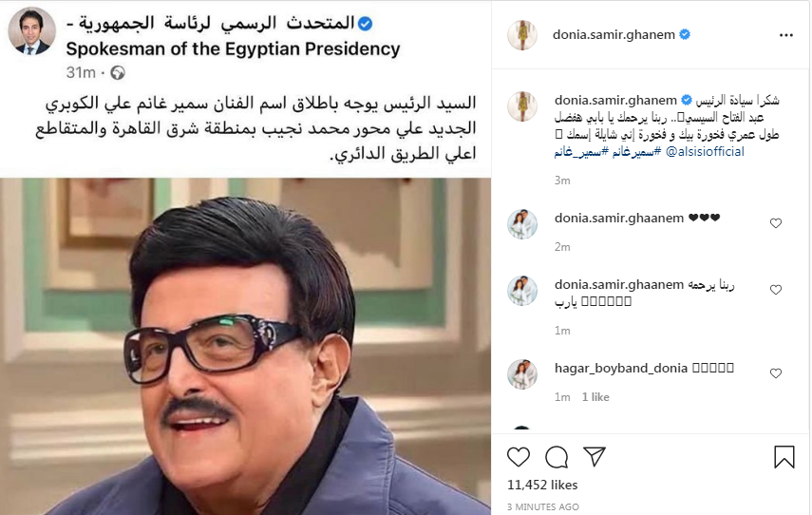Open the hagar_boyband_donia username link
Image resolution: width=812 pixels, height=515 pixels.
pos(621,368)
